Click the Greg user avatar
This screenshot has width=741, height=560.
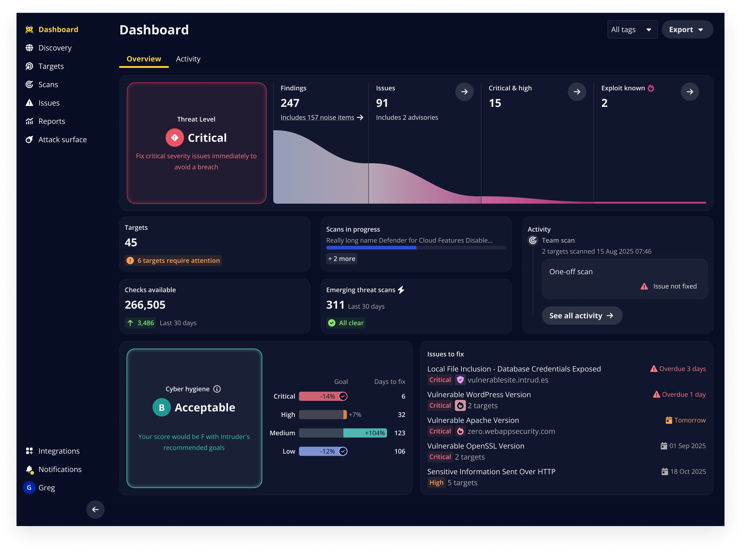click(29, 488)
